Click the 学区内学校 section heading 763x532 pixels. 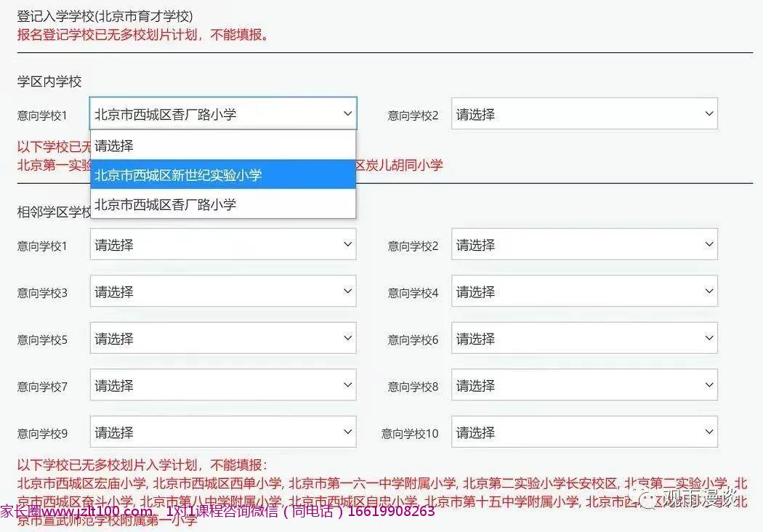[49, 81]
